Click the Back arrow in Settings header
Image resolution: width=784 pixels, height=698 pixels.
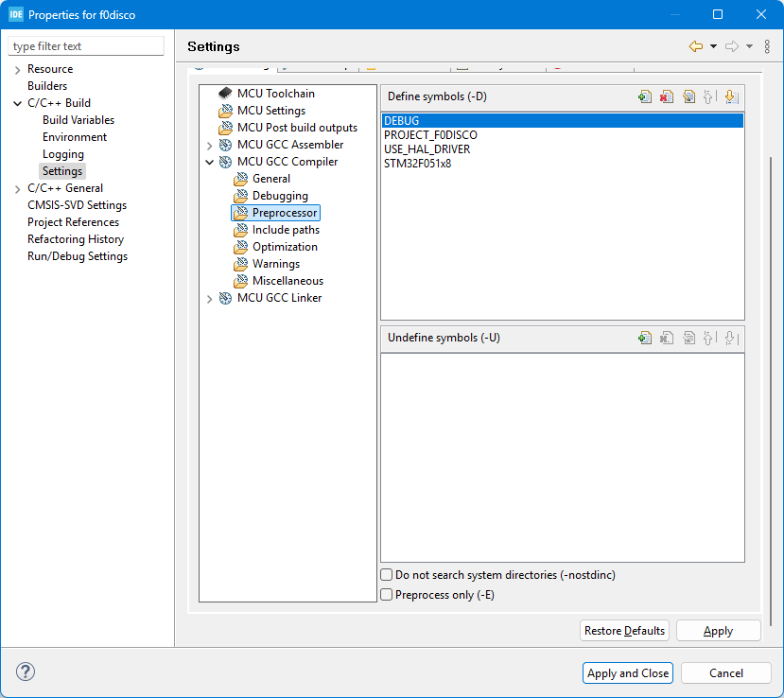pyautogui.click(x=696, y=46)
